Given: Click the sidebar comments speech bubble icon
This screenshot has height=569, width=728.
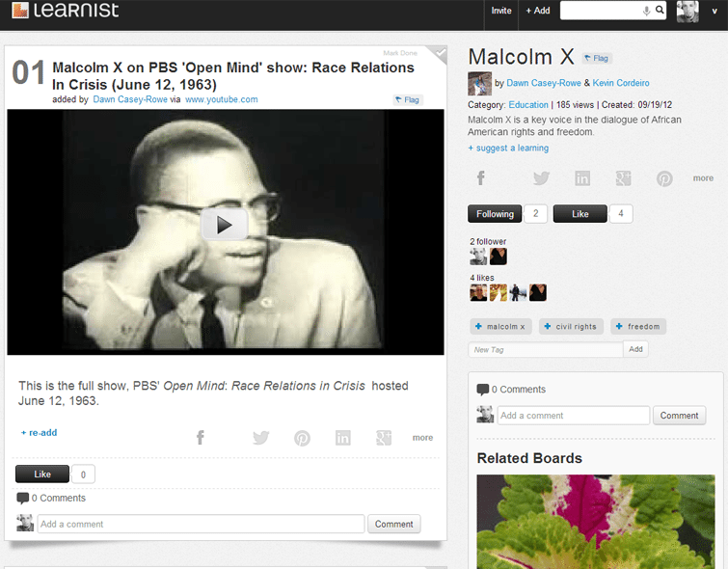Looking at the screenshot, I should (483, 390).
